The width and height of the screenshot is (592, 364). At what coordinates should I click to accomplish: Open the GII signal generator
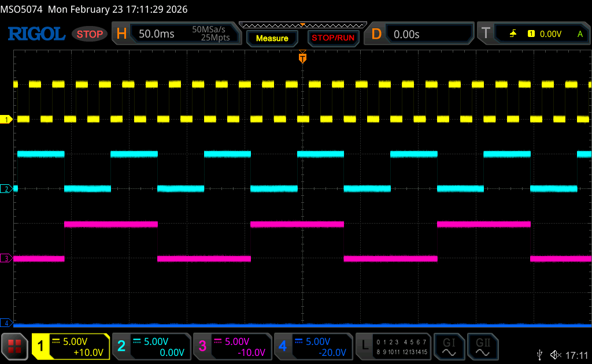[x=482, y=346]
